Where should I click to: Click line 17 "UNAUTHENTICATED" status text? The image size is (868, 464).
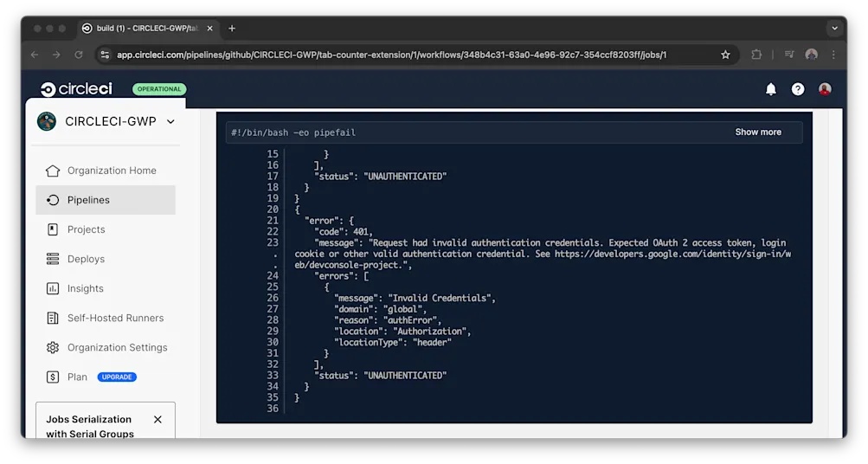[x=405, y=177]
